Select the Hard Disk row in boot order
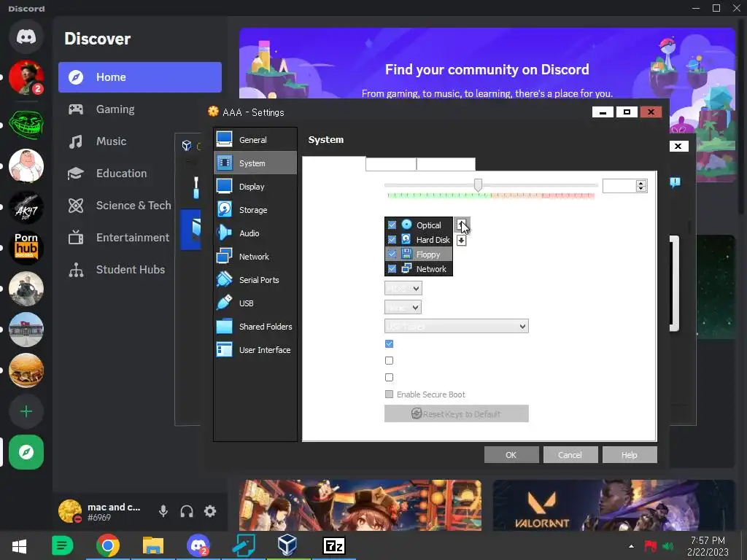 [x=418, y=239]
